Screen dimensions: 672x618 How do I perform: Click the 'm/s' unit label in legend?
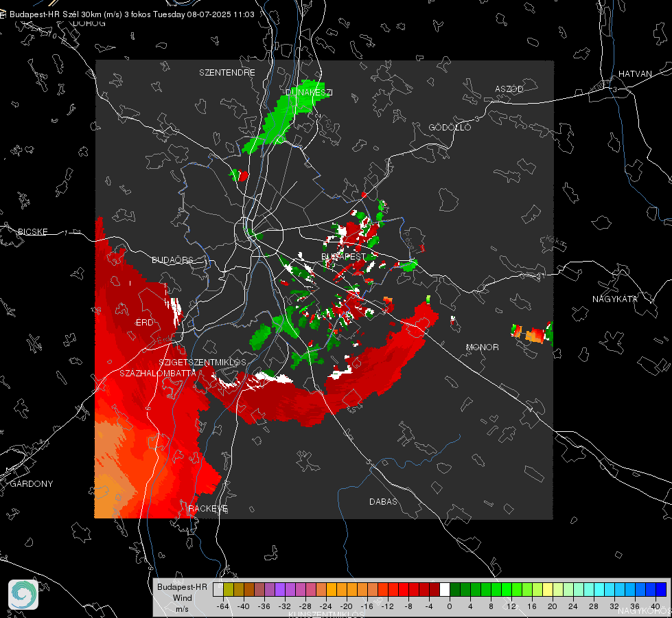pos(182,609)
